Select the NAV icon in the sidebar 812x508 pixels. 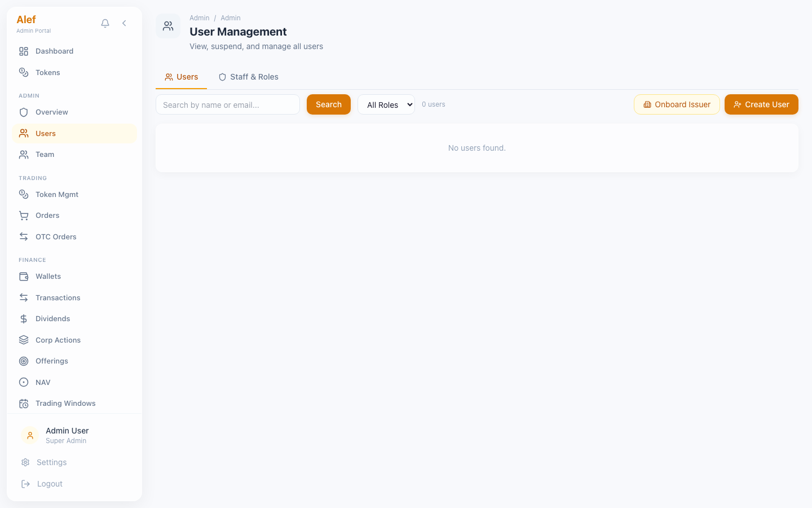[23, 382]
